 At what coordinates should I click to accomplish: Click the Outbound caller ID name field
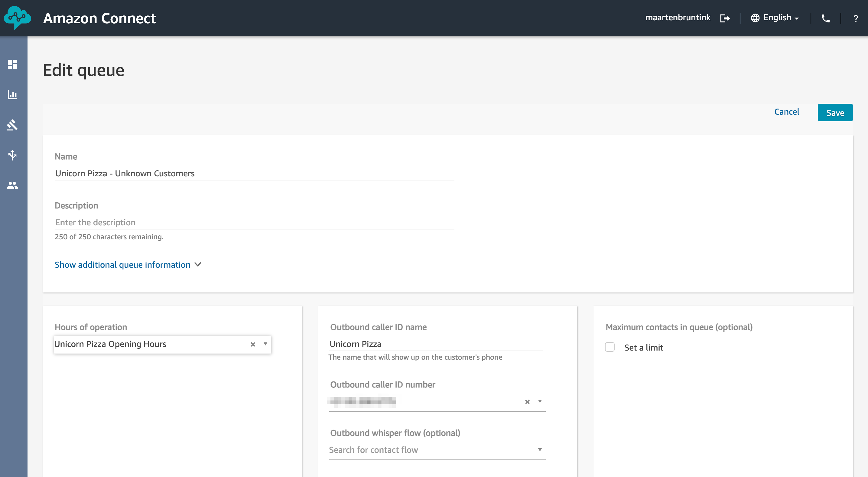click(436, 344)
